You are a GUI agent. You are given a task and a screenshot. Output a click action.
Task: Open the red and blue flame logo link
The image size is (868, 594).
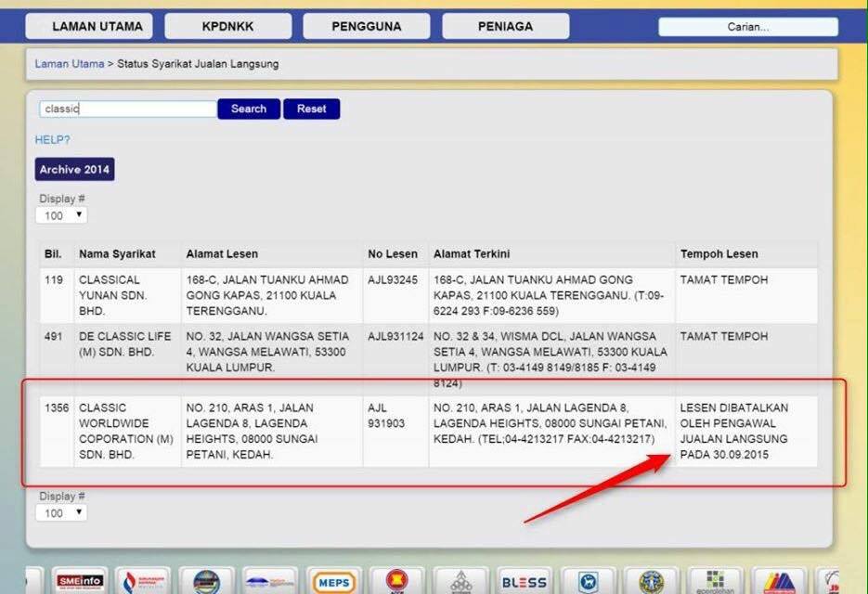pyautogui.click(x=143, y=581)
